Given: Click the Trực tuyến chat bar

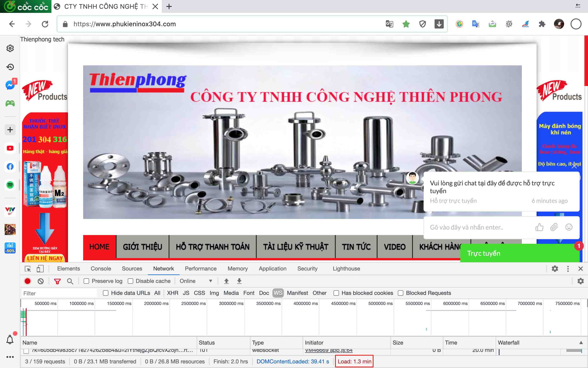Looking at the screenshot, I should (x=520, y=253).
